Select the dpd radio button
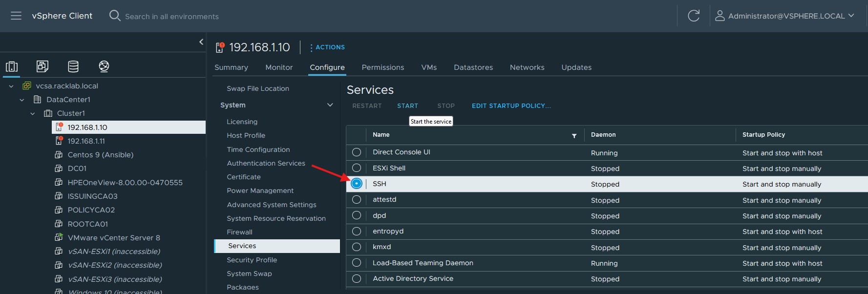The width and height of the screenshot is (868, 294). (357, 215)
